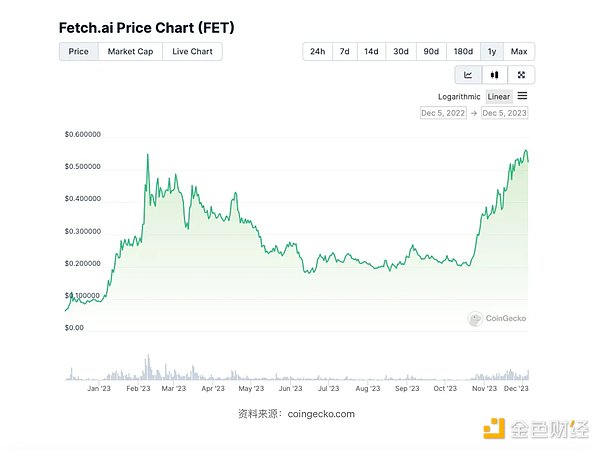The image size is (600, 450).
Task: Open the Price tab
Action: tap(78, 51)
